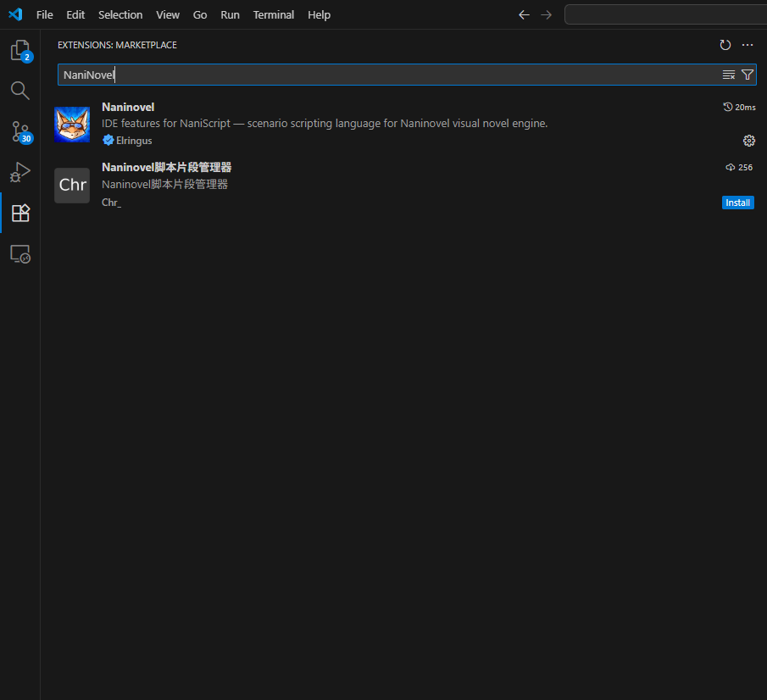Screen dimensions: 767x700
Task: Click the Elringus publisher name
Action: tap(133, 141)
